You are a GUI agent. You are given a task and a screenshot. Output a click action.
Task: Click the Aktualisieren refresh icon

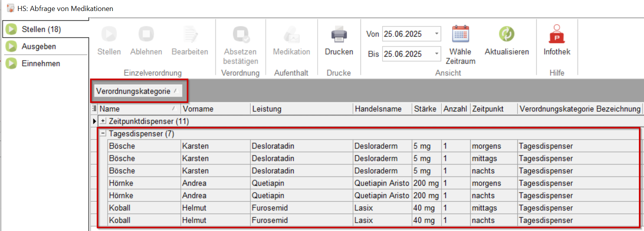[506, 34]
